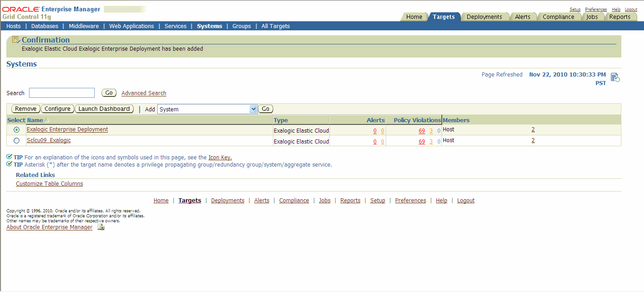Click the members count 2 for Sclcu09_Exalogic
Viewport: 644px width, 292px height.
point(533,140)
